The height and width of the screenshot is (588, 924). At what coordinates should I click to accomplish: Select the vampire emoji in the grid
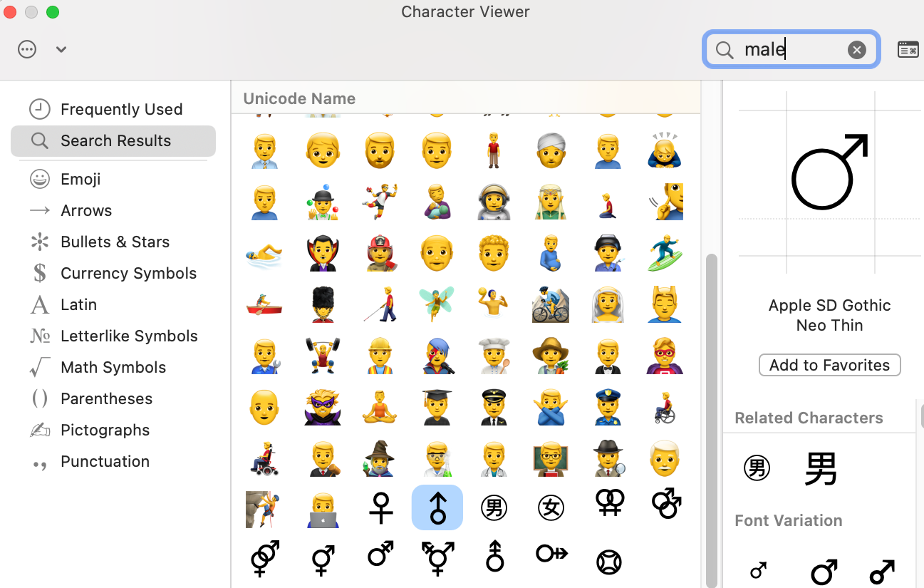(323, 253)
